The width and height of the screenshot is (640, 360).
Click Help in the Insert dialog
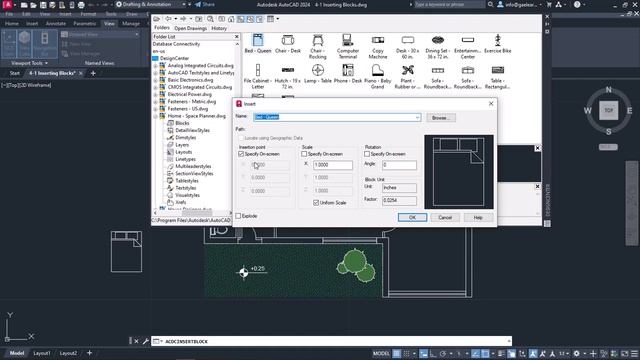click(x=478, y=218)
